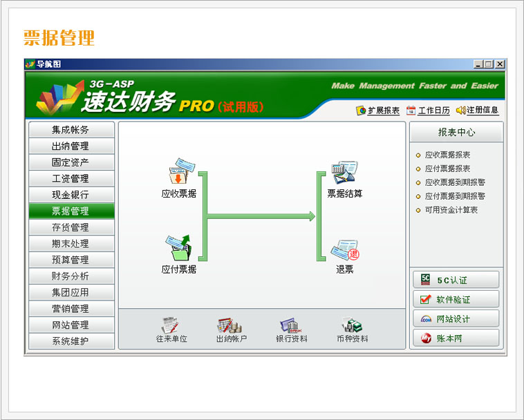Go to the 存货管理 module

(x=71, y=227)
